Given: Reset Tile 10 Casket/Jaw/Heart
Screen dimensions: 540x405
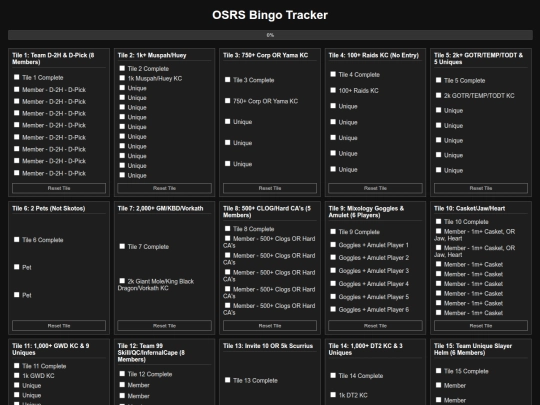Looking at the screenshot, I should [481, 325].
